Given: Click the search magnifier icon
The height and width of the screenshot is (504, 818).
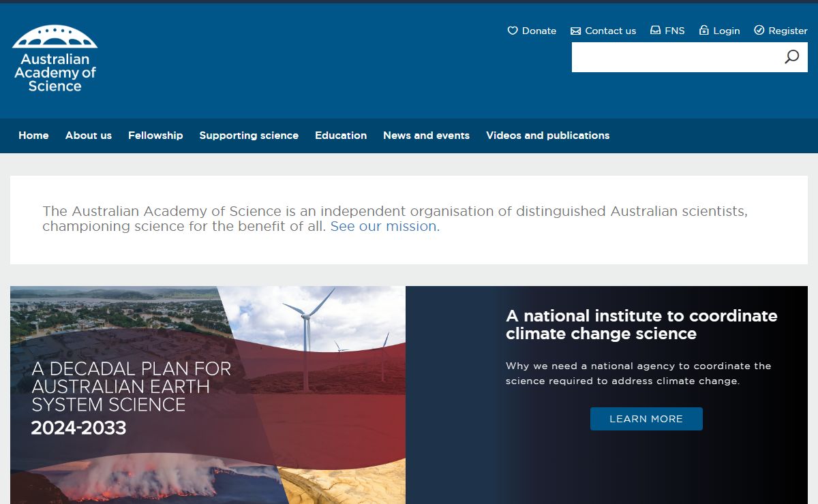Looking at the screenshot, I should pos(791,57).
